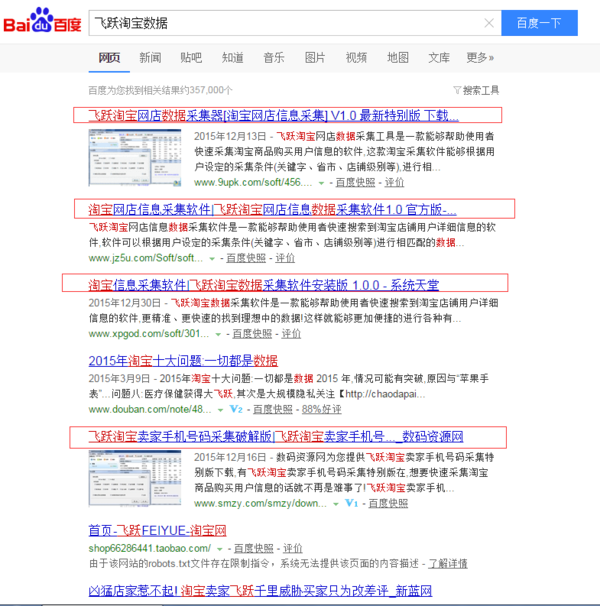Click 评价 for the 9upk.com result
Screen dimensions: 600x606
coord(394,182)
